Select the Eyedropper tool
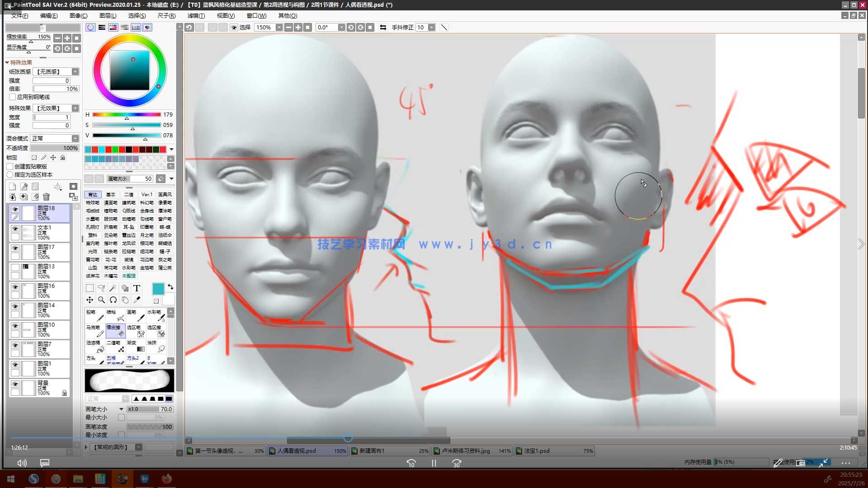 (x=137, y=300)
